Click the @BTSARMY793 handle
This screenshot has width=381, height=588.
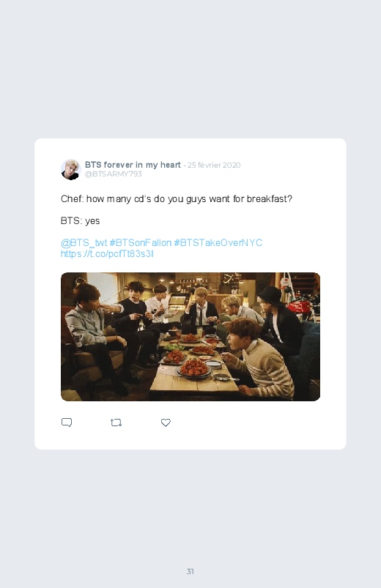[114, 174]
